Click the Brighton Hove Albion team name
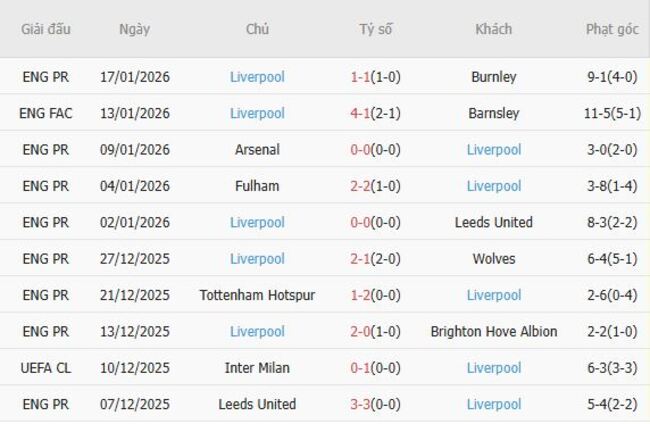This screenshot has width=650, height=424. (493, 331)
